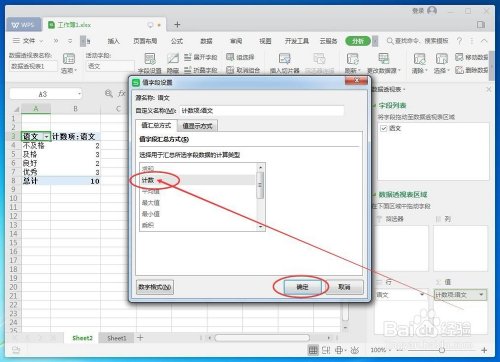This screenshot has width=500, height=362.
Task: Select normal view icon in status bar
Action: (313, 350)
